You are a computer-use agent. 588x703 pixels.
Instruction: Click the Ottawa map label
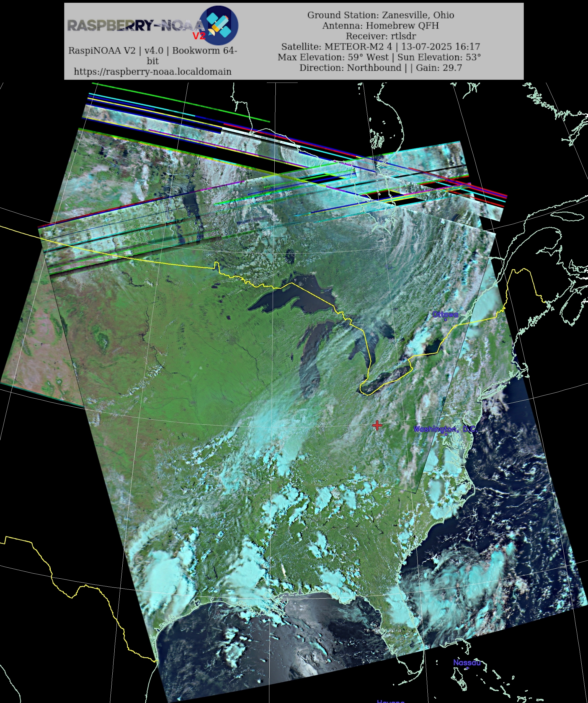(445, 314)
